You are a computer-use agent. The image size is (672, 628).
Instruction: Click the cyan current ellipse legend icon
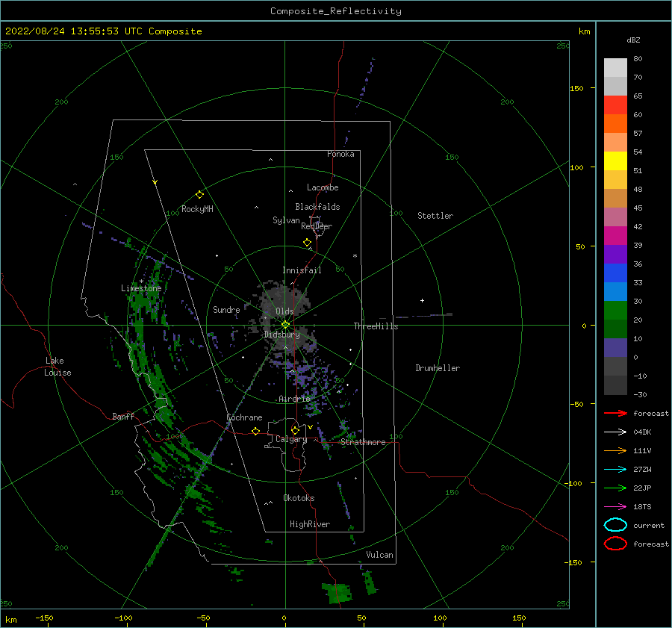[615, 525]
